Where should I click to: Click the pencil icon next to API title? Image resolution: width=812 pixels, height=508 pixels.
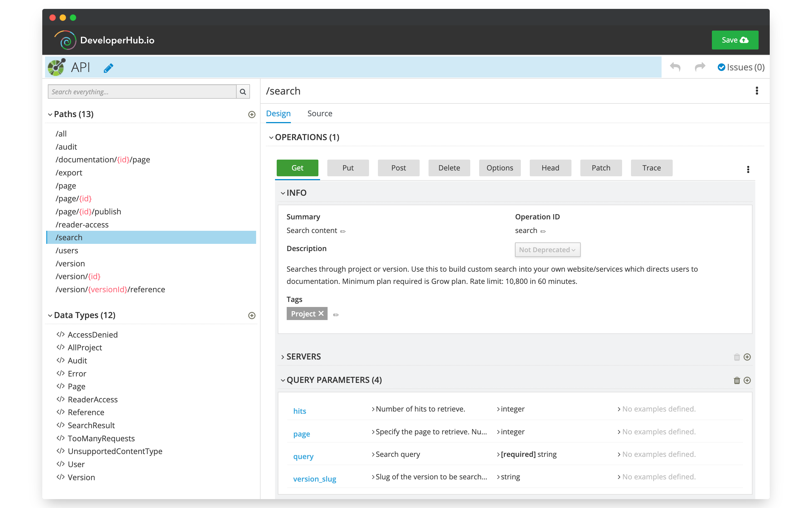(108, 68)
